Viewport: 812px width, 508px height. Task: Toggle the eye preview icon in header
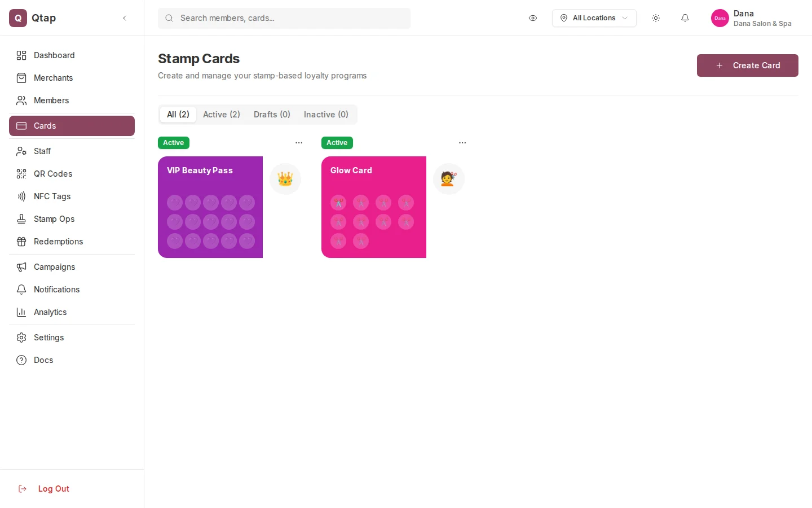click(533, 18)
